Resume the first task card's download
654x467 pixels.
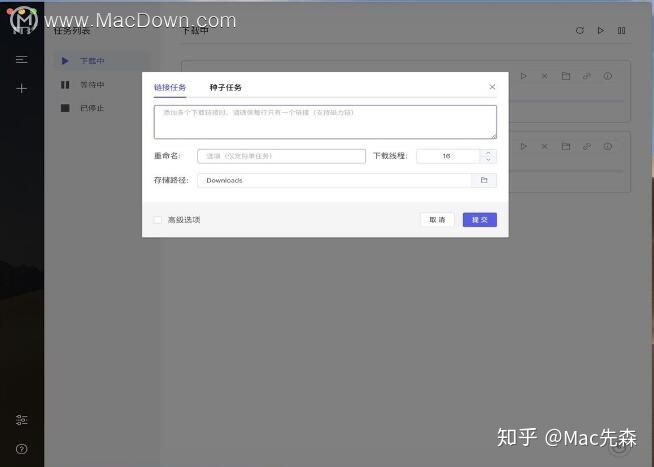(524, 76)
